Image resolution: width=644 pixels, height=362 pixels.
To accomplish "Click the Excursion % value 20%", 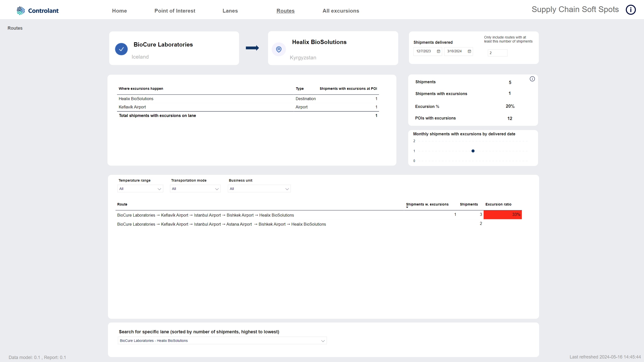I will click(x=510, y=106).
